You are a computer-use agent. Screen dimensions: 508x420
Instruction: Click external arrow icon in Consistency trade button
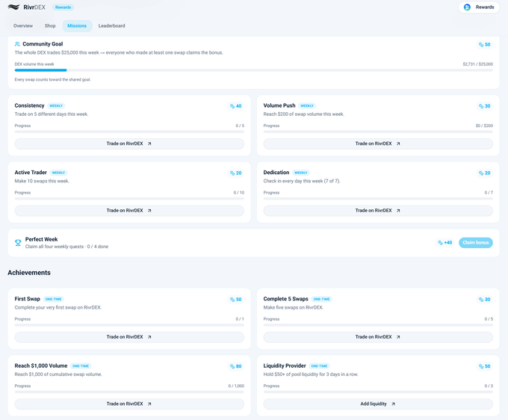(149, 144)
